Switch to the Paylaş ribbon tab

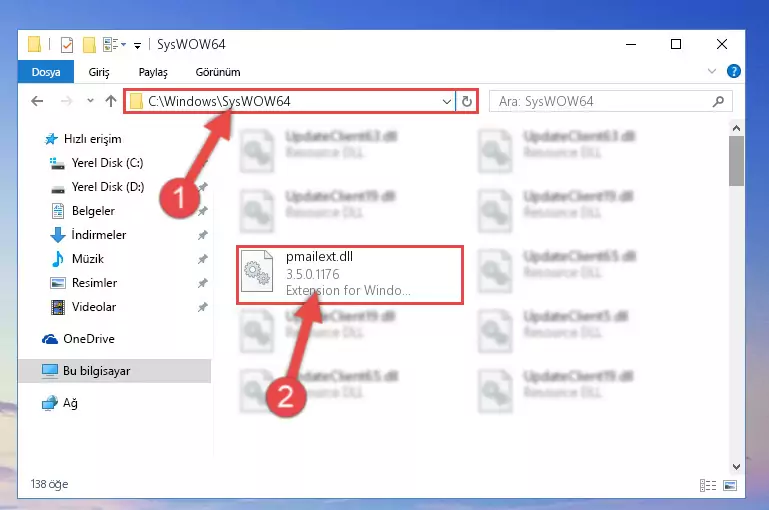[153, 72]
